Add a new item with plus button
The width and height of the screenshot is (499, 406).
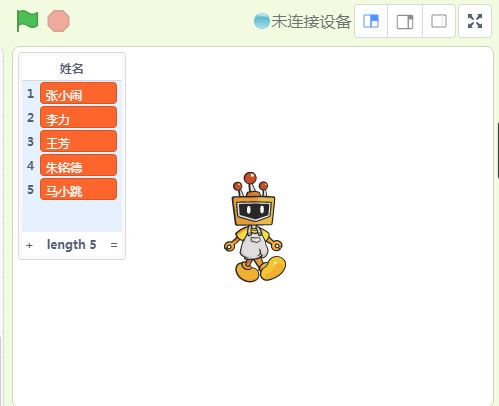coord(29,245)
